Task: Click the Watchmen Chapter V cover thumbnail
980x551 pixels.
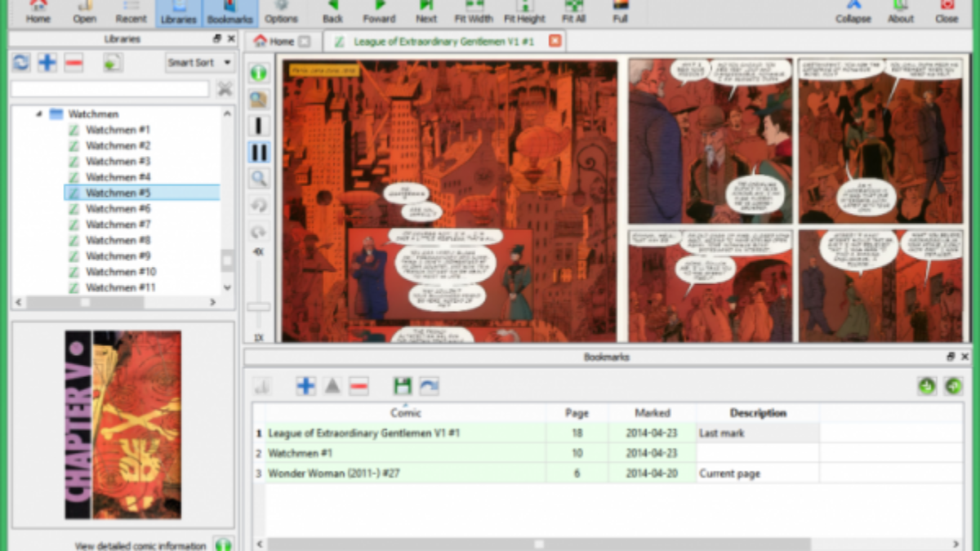Action: [123, 424]
